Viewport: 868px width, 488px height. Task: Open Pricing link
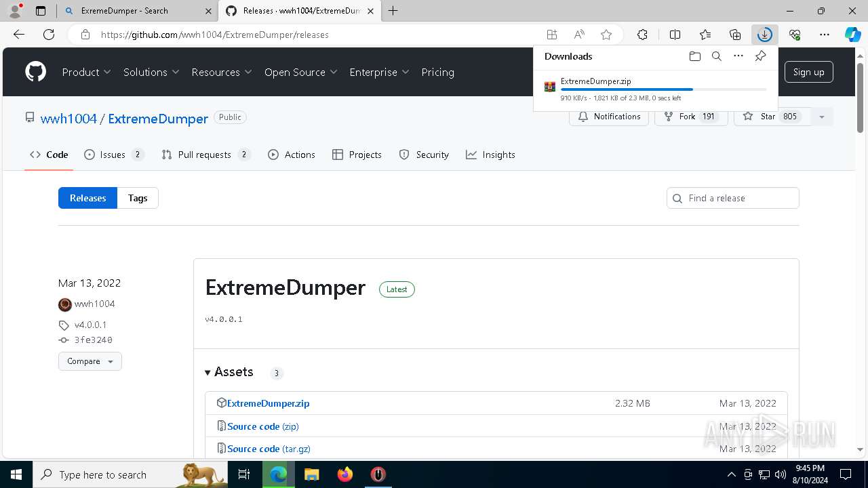tap(437, 72)
